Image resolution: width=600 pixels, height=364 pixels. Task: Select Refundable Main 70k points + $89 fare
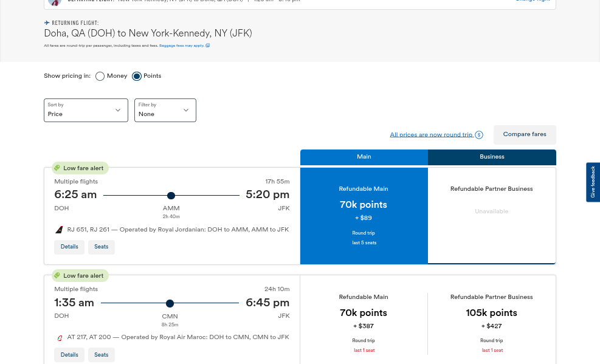tap(364, 216)
